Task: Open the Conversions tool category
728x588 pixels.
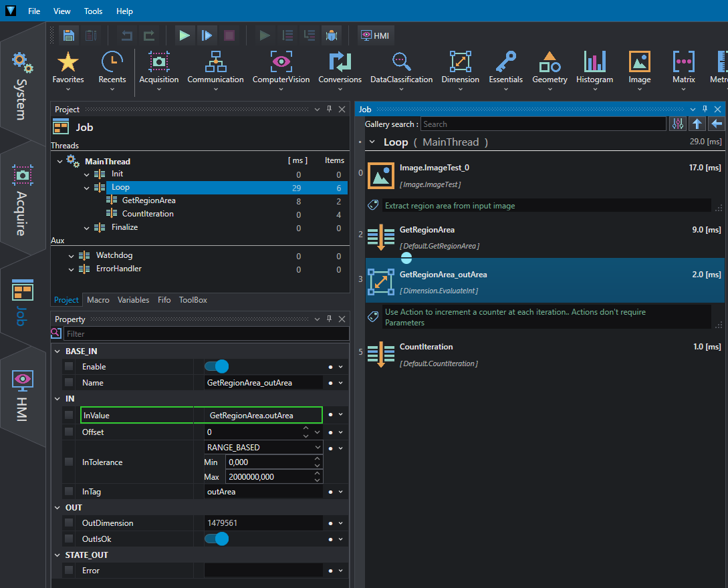Action: 340,71
